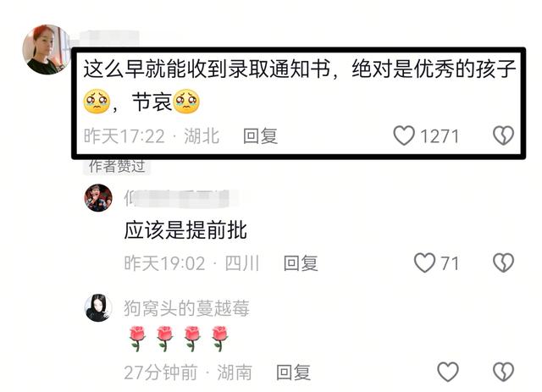
Task: Select the comment text 应该是提前批
Action: tap(185, 230)
